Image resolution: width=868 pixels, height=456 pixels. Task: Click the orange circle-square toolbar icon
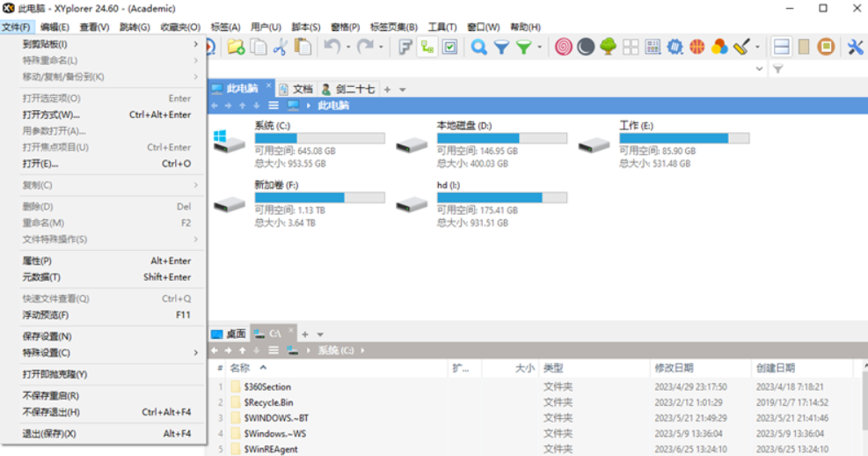[x=826, y=47]
